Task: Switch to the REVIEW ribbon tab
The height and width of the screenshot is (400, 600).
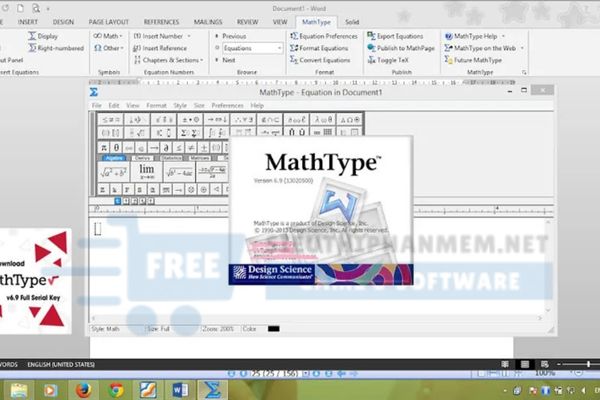Action: [x=248, y=22]
